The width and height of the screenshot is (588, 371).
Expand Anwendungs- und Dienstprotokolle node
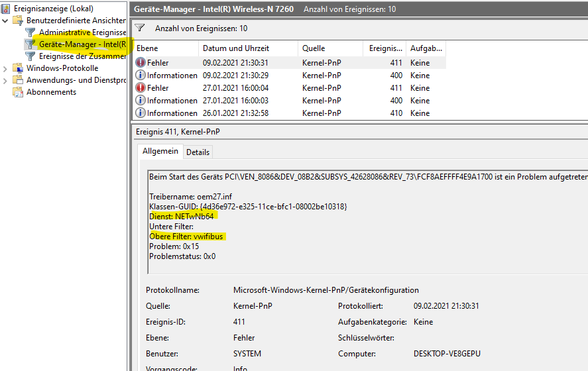5,81
